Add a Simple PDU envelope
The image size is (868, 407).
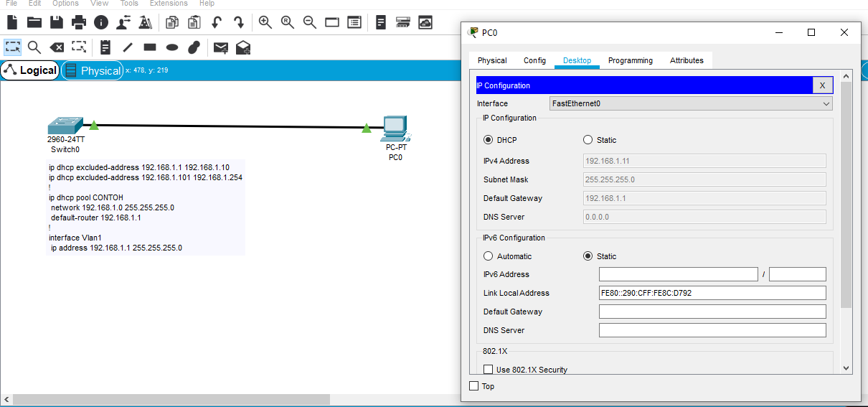point(221,47)
